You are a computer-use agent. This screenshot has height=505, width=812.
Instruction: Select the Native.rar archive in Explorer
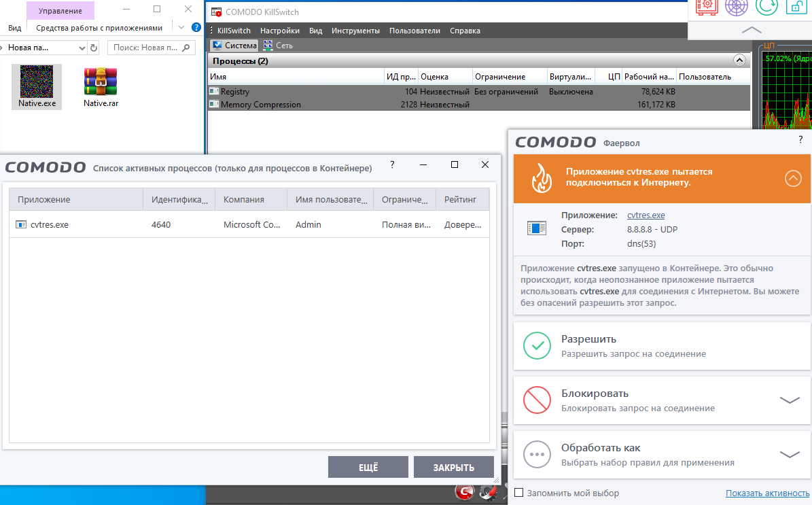click(x=101, y=86)
